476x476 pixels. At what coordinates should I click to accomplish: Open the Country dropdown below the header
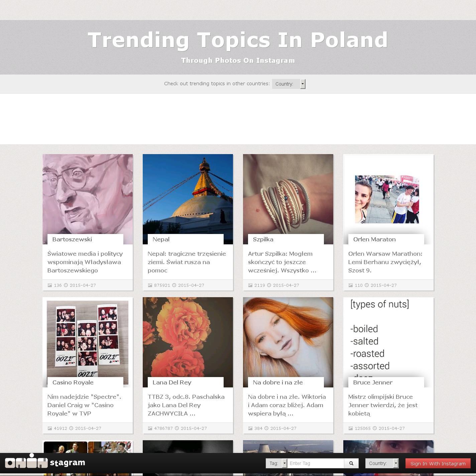[289, 84]
